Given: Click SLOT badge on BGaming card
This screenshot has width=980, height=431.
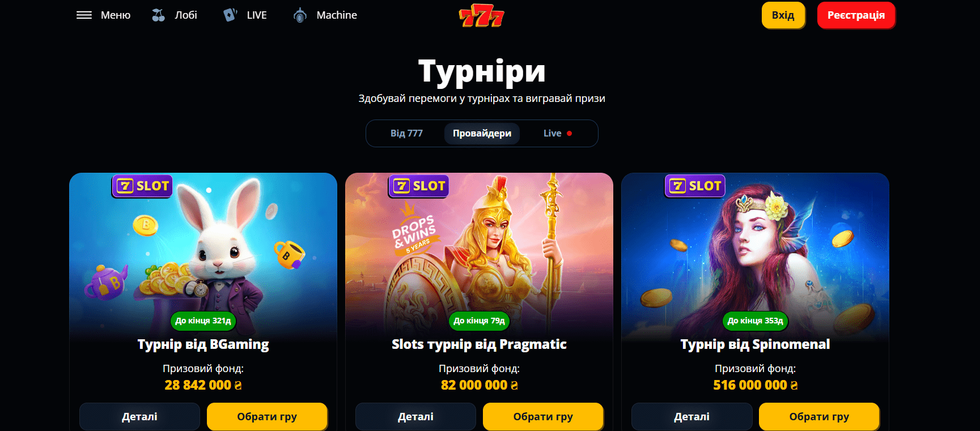Looking at the screenshot, I should 142,186.
